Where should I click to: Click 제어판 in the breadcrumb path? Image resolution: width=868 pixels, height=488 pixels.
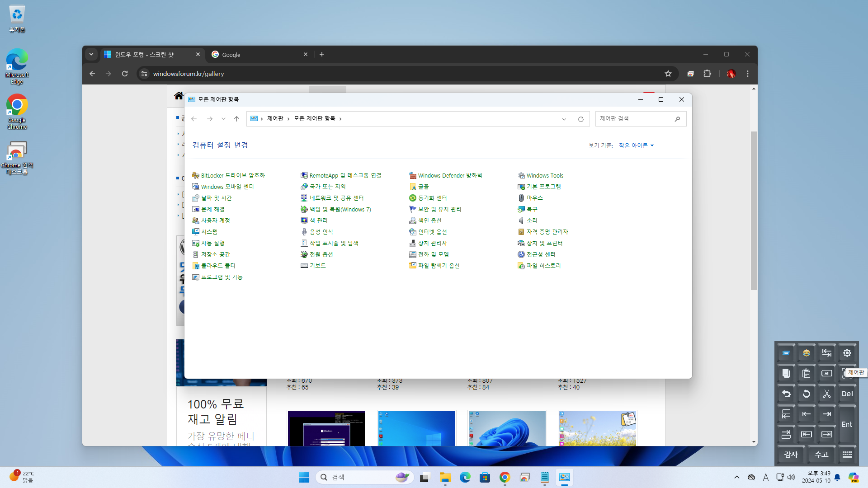pos(275,118)
